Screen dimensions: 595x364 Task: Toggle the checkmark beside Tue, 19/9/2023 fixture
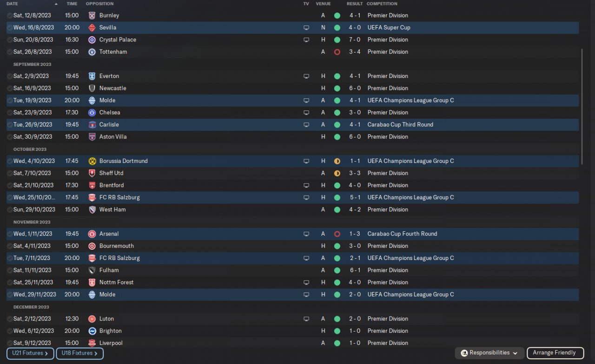tap(10, 100)
